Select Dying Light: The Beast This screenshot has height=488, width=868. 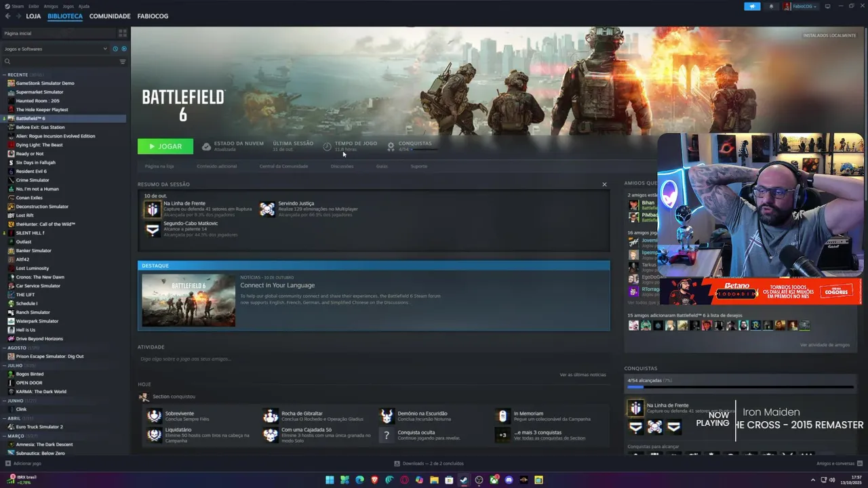point(39,145)
